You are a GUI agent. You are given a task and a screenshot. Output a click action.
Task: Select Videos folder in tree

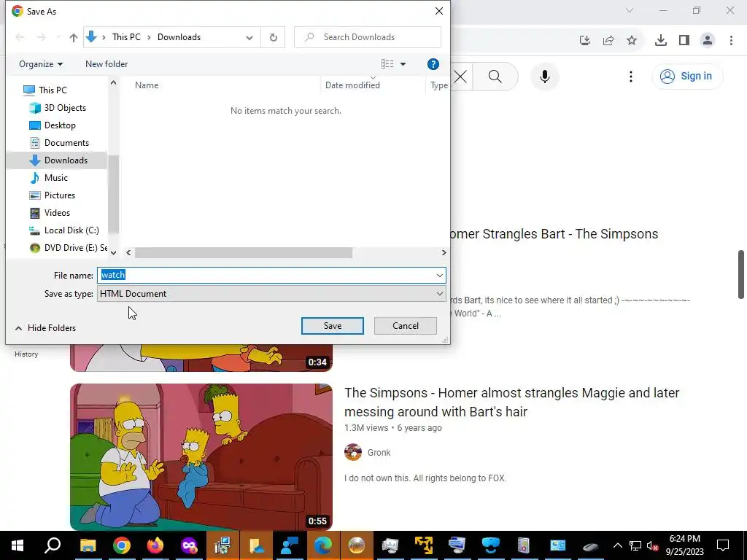point(57,213)
